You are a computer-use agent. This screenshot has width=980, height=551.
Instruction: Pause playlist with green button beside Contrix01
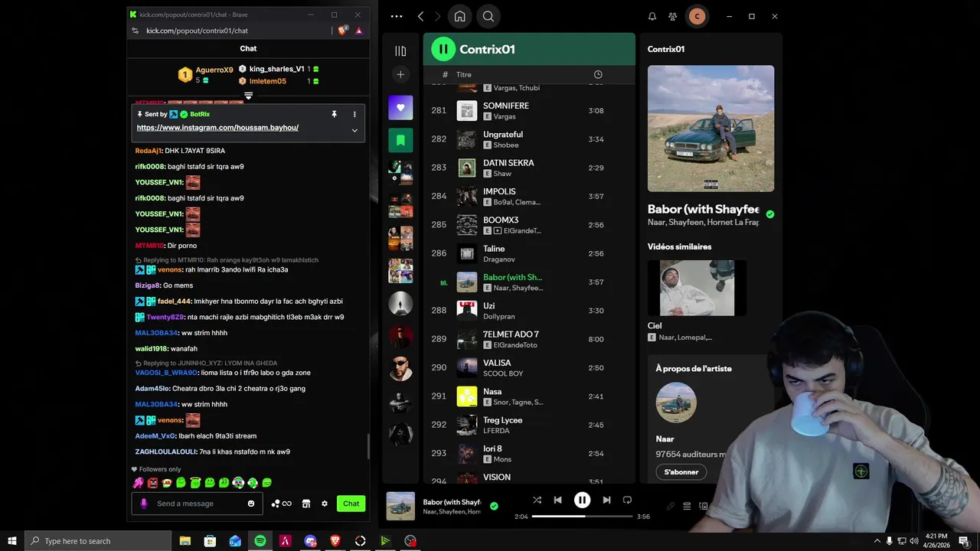coord(443,49)
